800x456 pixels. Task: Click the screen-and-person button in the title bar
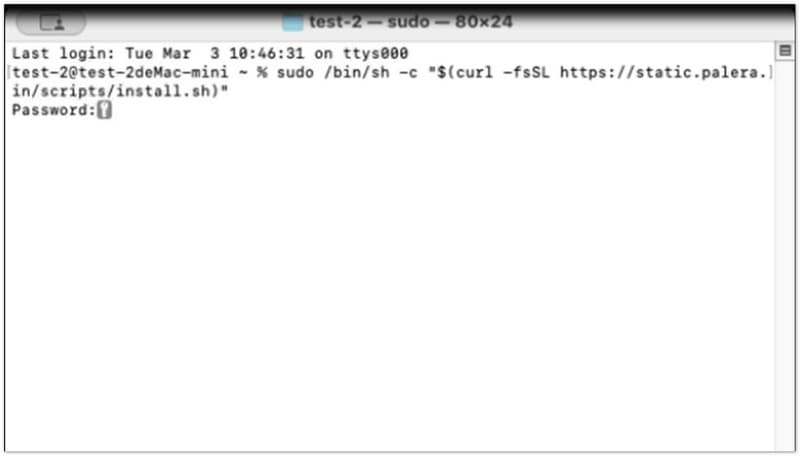pyautogui.click(x=51, y=22)
